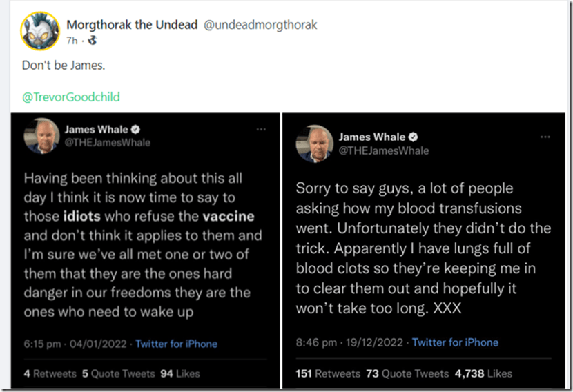Click Morgthorak the Undead profile avatar

[x=39, y=31]
